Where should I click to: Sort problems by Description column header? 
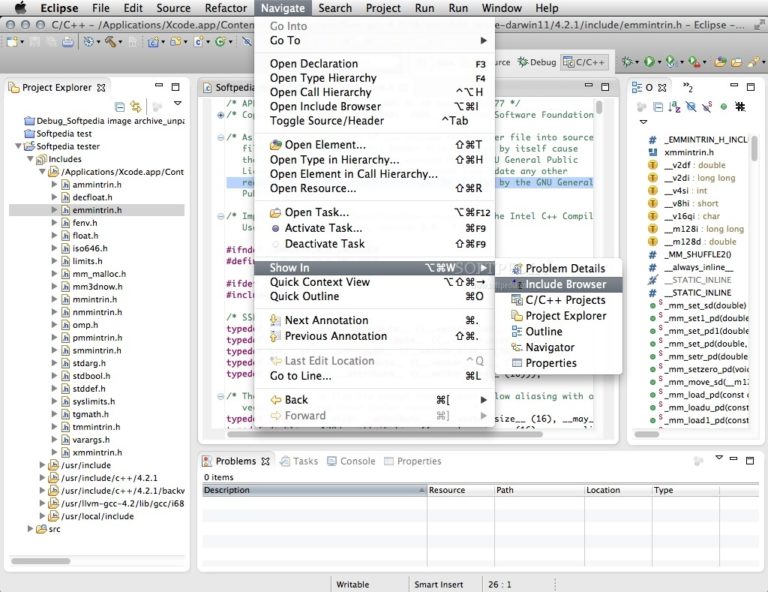coord(314,490)
